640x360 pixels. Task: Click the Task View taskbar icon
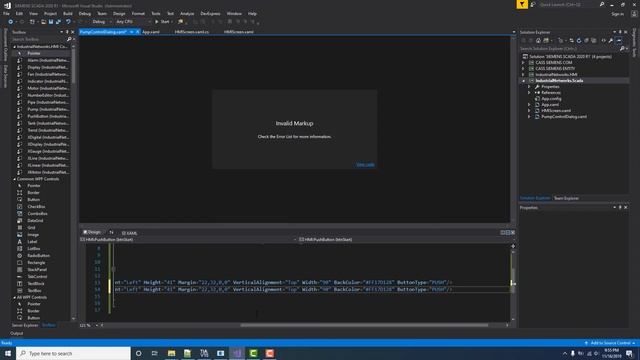click(155, 353)
